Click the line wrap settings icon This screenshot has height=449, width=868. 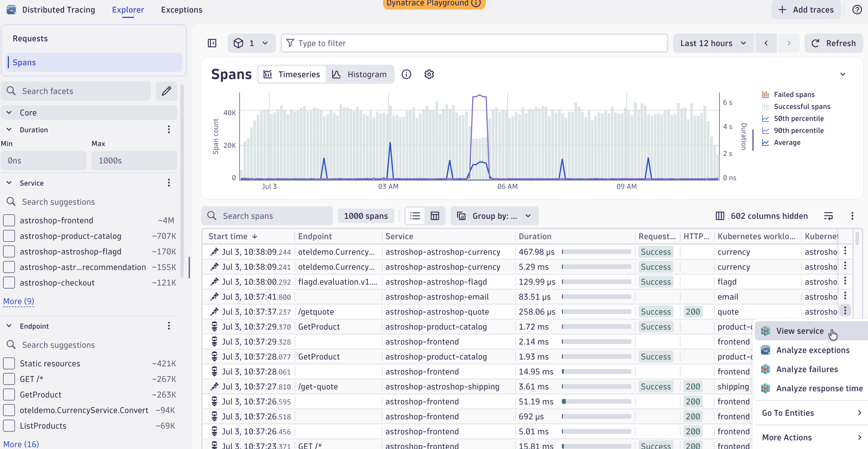[x=828, y=216]
